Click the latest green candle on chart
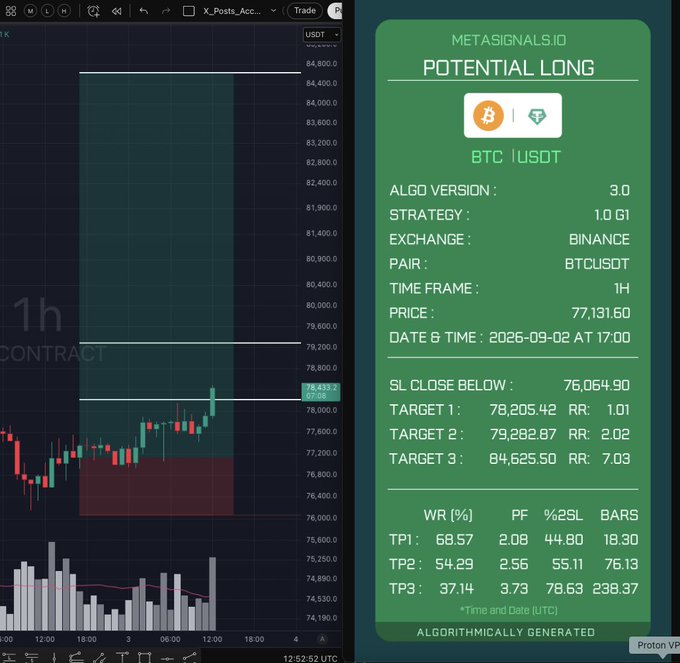 212,402
